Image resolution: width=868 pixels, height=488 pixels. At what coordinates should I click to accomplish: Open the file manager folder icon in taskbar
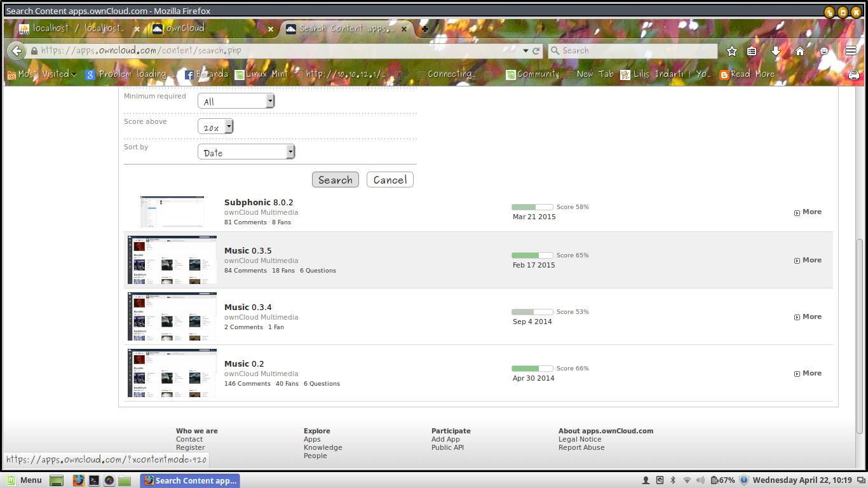coord(124,480)
